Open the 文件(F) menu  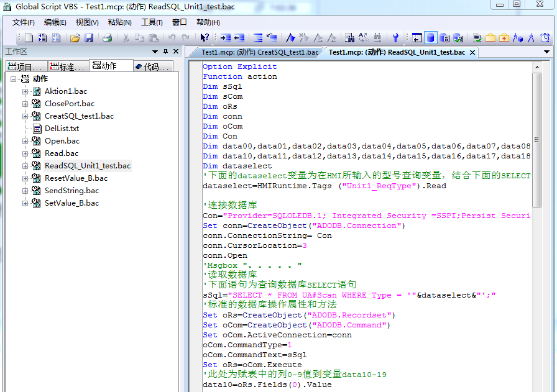[24, 22]
